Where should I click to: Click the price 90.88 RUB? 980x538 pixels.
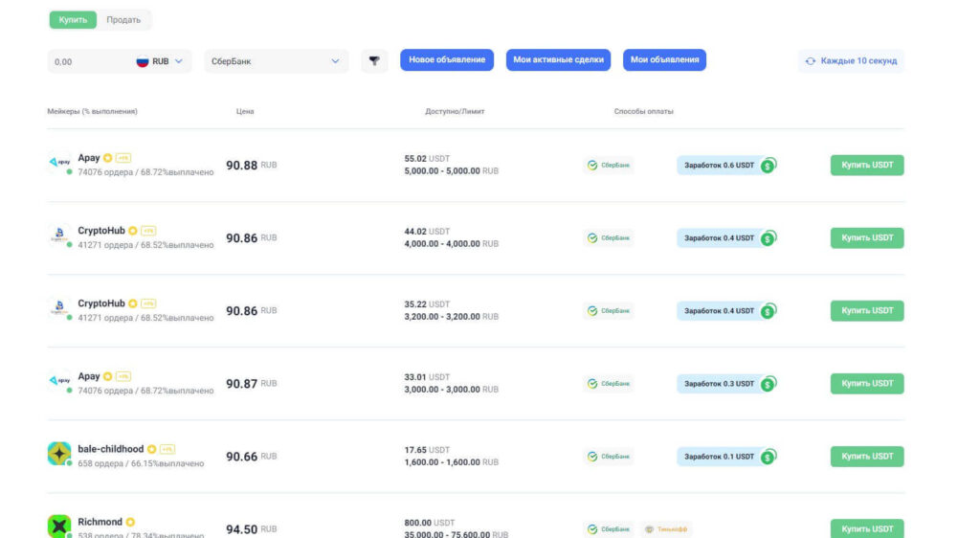click(x=252, y=166)
